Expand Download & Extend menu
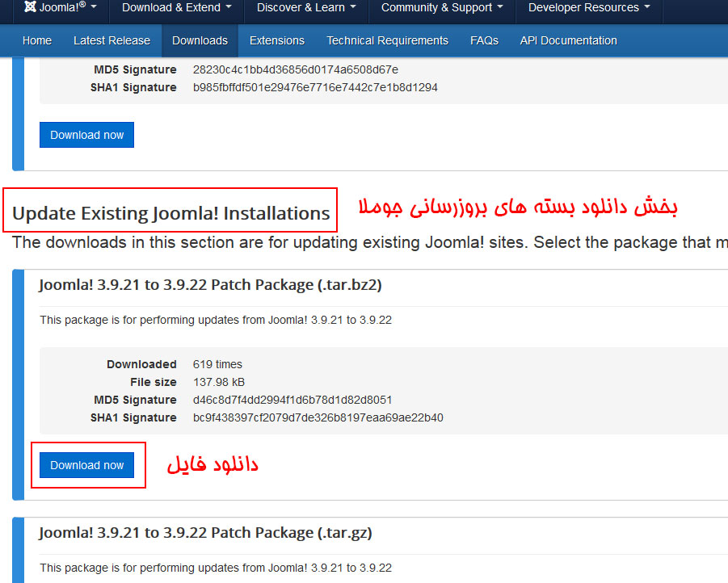The width and height of the screenshot is (728, 583). point(176,7)
